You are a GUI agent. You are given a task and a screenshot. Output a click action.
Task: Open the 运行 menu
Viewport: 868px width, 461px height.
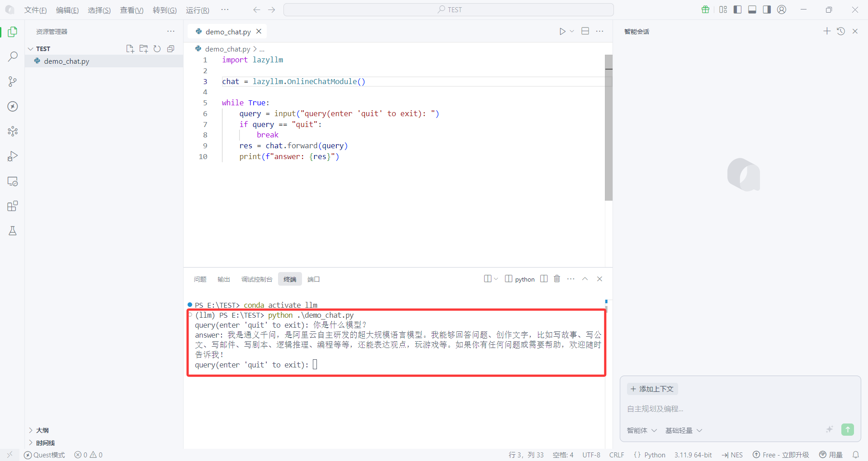198,10
